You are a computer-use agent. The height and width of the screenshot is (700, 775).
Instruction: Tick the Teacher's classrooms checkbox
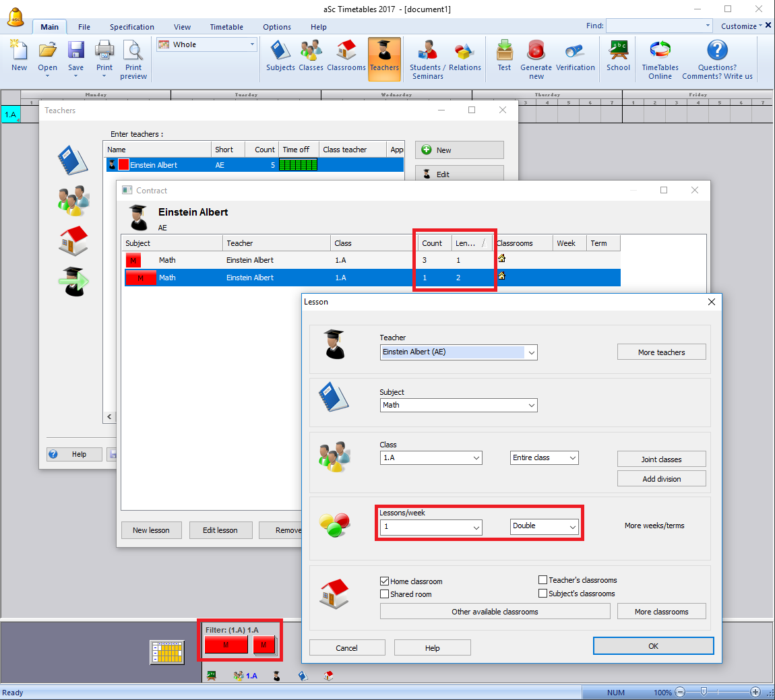coord(543,580)
